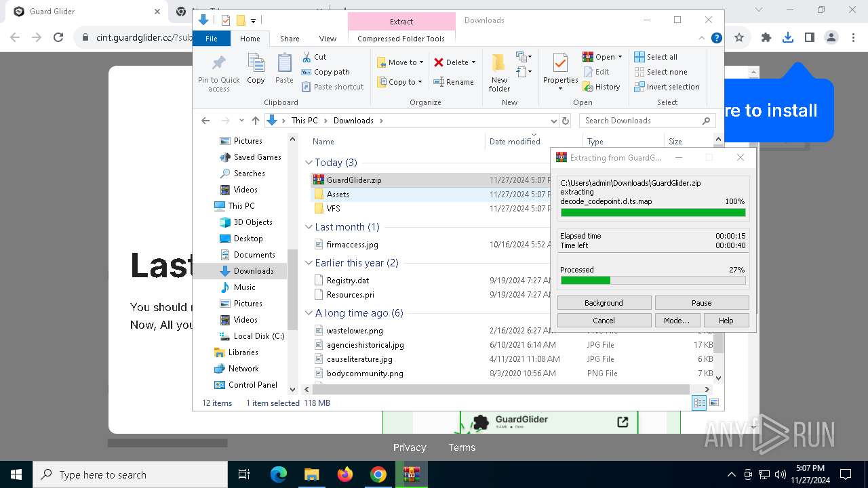This screenshot has width=868, height=488.
Task: Collapse the Last month (1) group
Action: point(309,227)
